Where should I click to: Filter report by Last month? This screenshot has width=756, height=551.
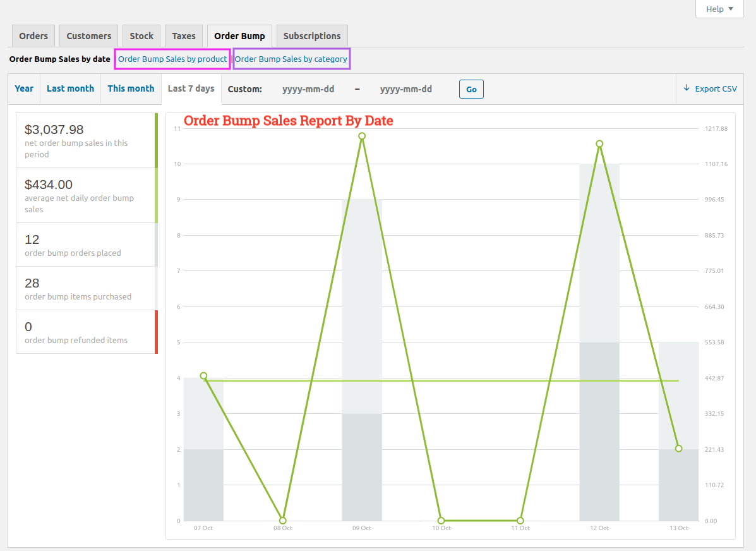click(70, 89)
